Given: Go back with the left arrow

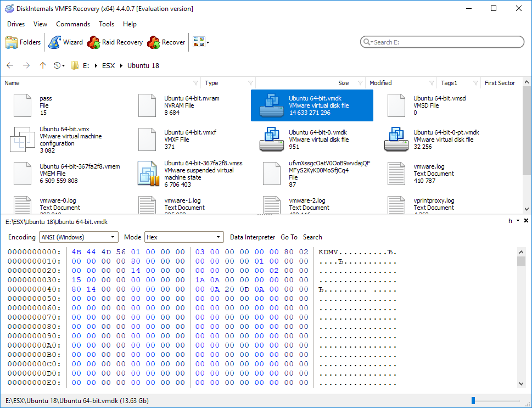Looking at the screenshot, I should 10,65.
